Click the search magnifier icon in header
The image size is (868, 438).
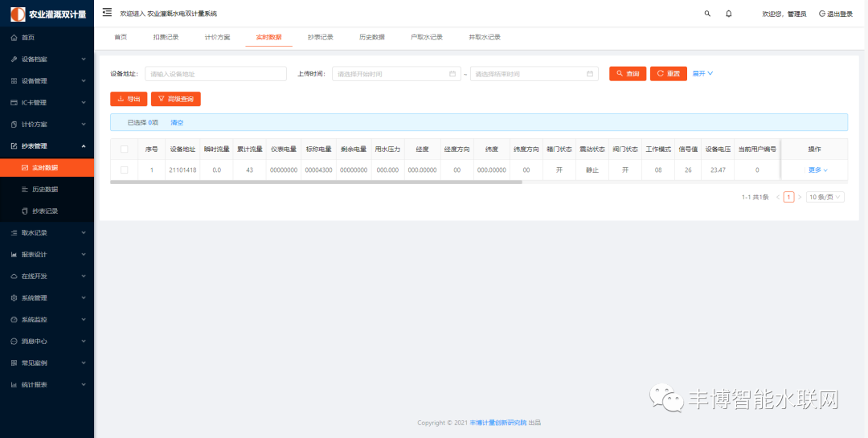(707, 14)
